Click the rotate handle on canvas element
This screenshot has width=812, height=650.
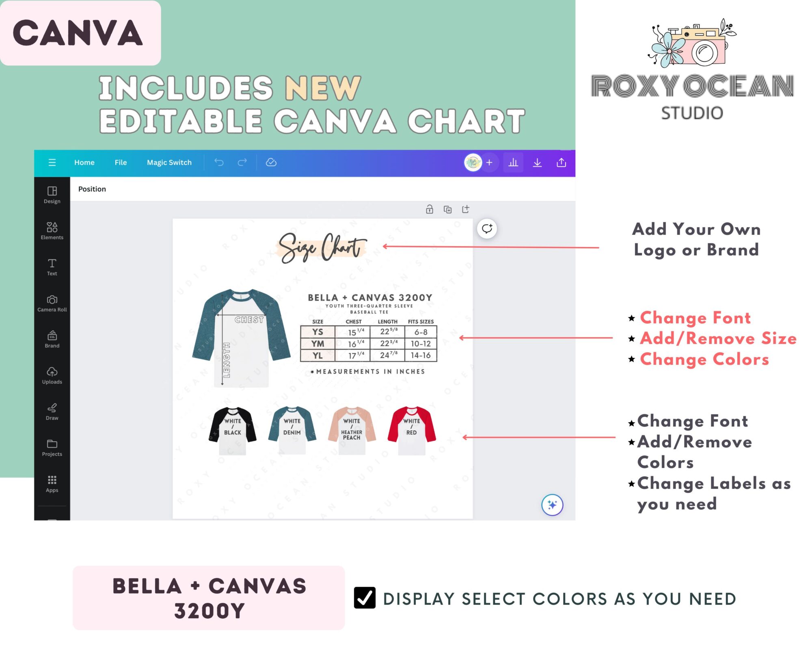pyautogui.click(x=488, y=228)
